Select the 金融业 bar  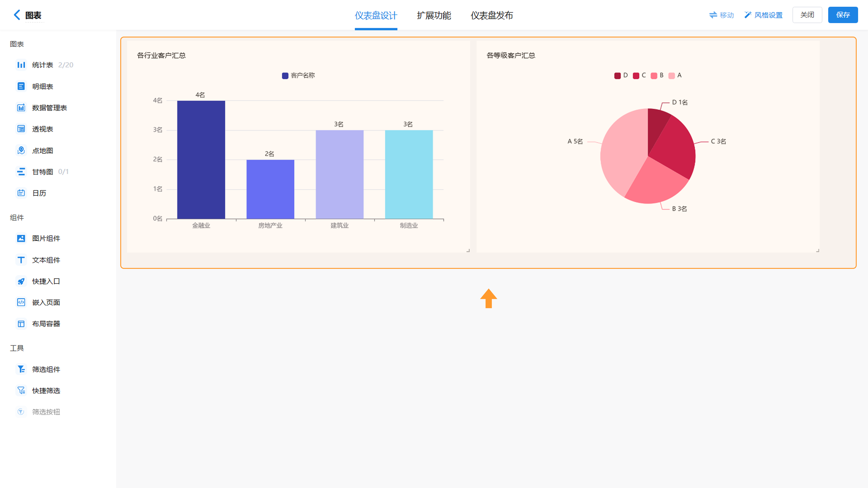tap(201, 160)
